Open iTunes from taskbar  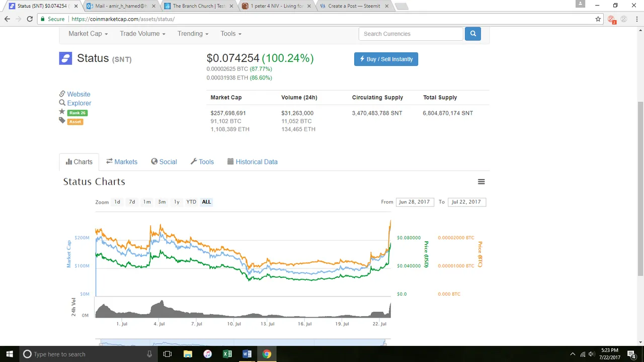207,354
